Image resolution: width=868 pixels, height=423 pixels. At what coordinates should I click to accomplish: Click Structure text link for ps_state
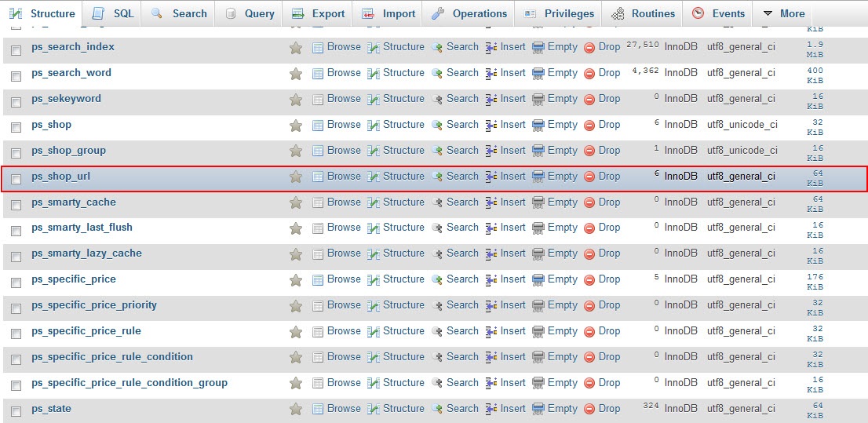(x=403, y=409)
